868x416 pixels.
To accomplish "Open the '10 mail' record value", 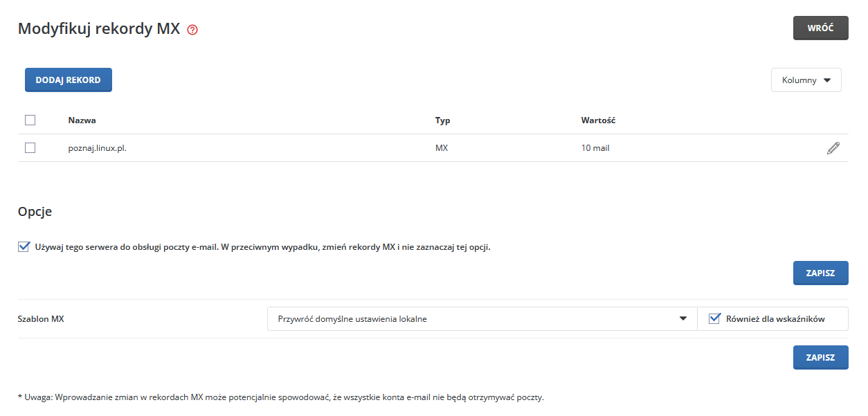I will (595, 148).
